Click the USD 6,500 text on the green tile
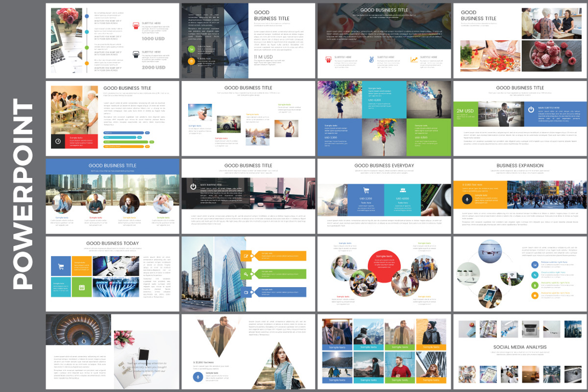The height and width of the screenshot is (392, 588). pos(420,138)
